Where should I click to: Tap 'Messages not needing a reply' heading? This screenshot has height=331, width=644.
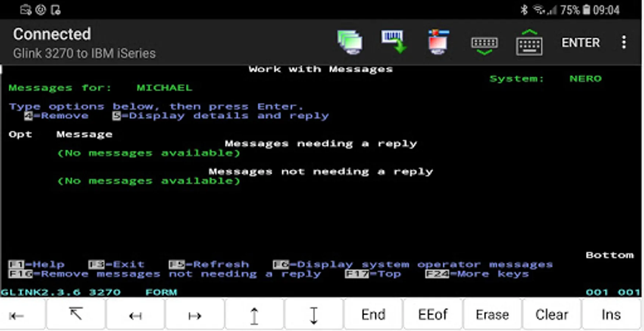[321, 172]
